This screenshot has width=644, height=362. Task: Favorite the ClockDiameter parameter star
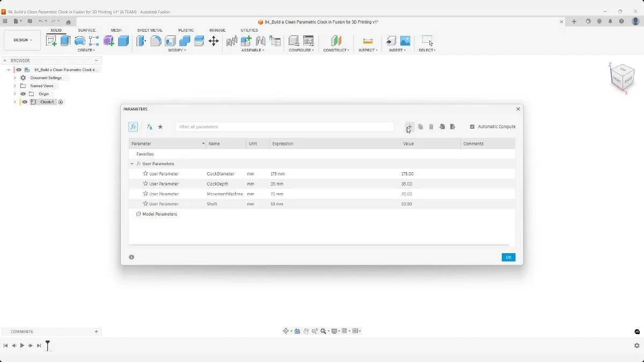click(x=145, y=174)
